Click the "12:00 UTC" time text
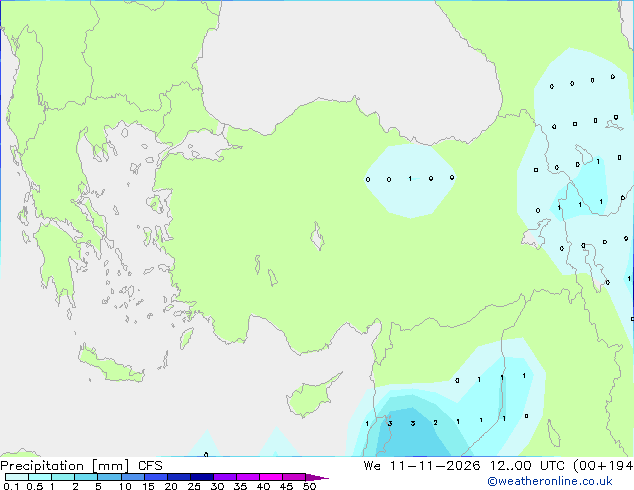Screen dimensions: 634x490 (527, 466)
